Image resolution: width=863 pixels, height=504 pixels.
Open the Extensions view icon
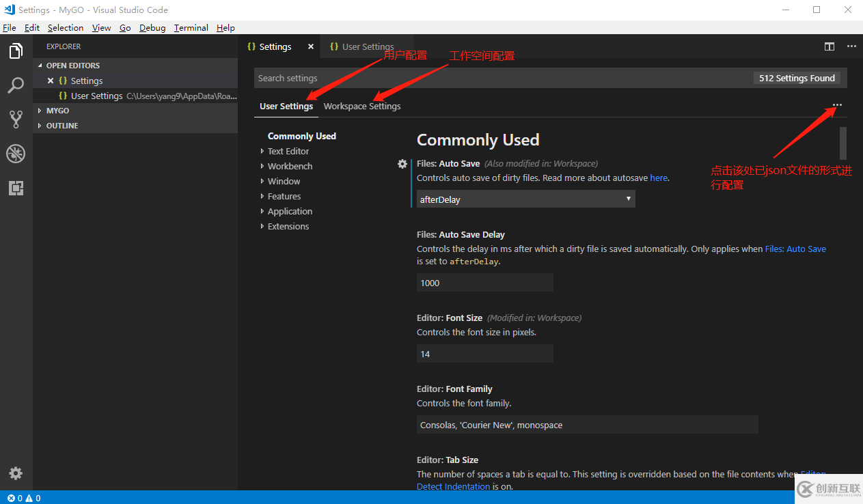(16, 188)
